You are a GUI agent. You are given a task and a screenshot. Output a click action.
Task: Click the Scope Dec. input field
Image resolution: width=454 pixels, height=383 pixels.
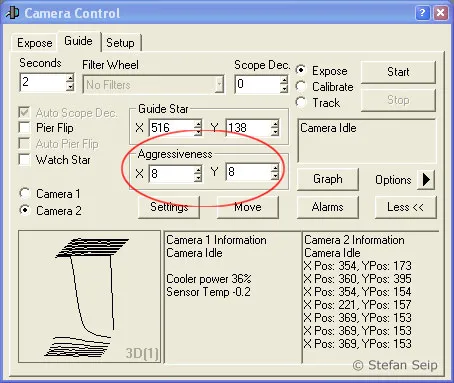tap(257, 84)
